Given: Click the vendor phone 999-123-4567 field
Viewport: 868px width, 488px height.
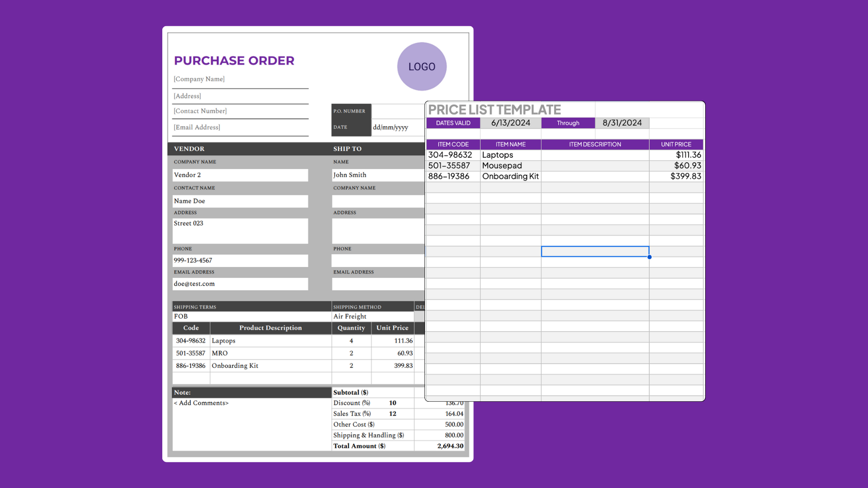Looking at the screenshot, I should tap(240, 261).
